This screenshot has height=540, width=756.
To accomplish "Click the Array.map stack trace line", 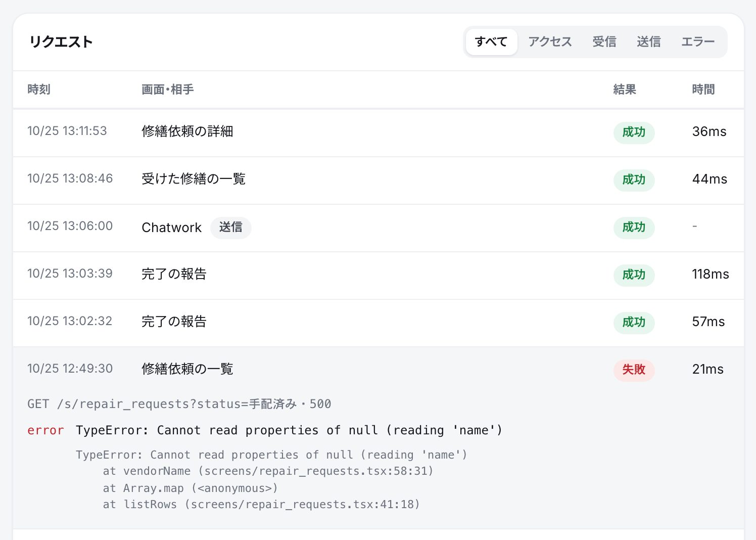I will 190,488.
